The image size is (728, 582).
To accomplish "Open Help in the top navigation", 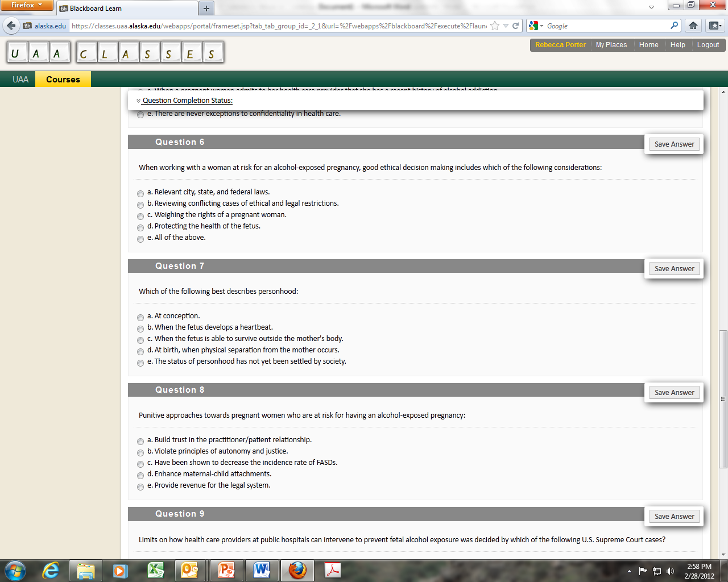I will [678, 45].
